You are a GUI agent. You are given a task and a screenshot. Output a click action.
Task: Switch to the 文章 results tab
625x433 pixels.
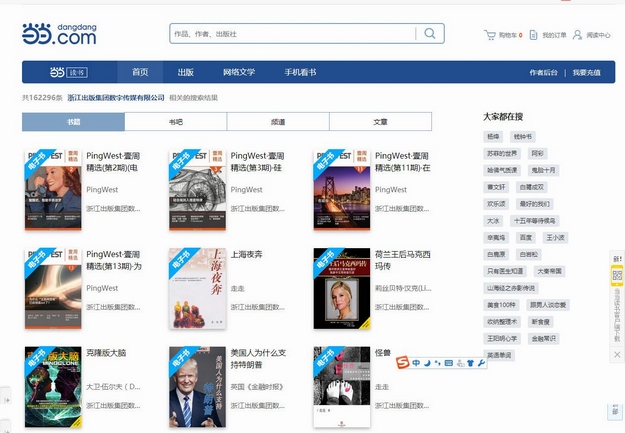point(380,122)
